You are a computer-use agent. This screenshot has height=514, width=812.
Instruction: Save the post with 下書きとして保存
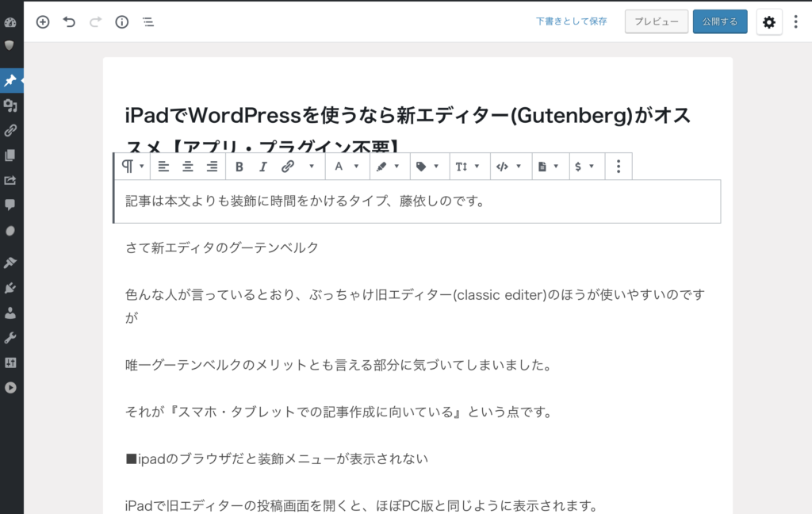(x=571, y=21)
